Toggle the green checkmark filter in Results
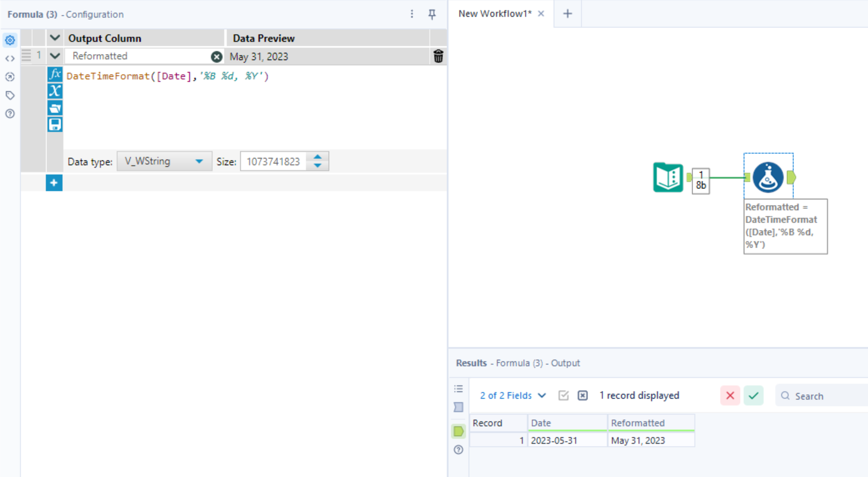The width and height of the screenshot is (868, 477). click(753, 395)
